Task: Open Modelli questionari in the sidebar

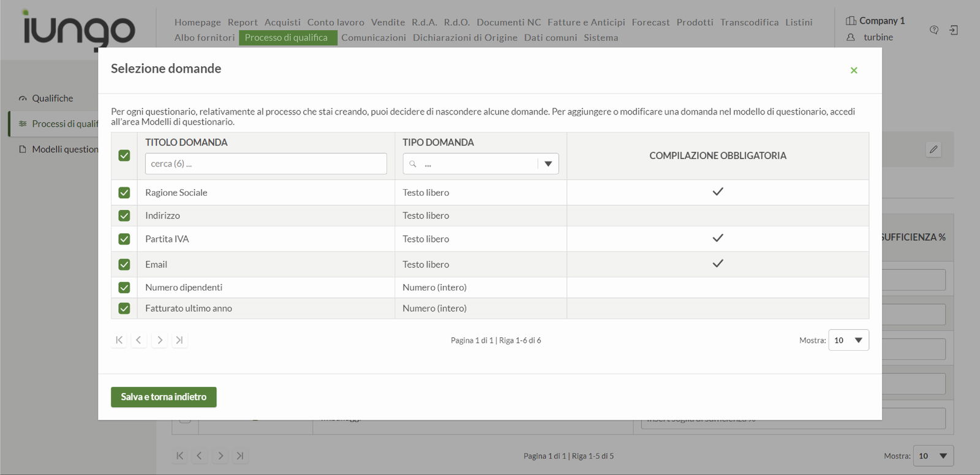Action: [64, 149]
